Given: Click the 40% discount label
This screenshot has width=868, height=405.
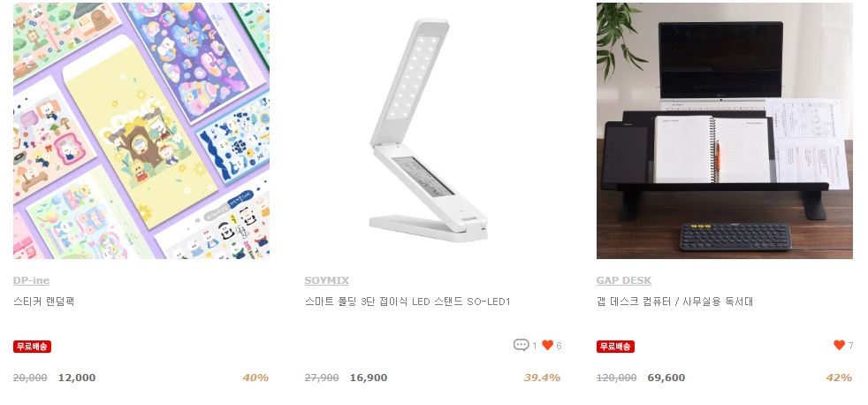Looking at the screenshot, I should (x=255, y=378).
